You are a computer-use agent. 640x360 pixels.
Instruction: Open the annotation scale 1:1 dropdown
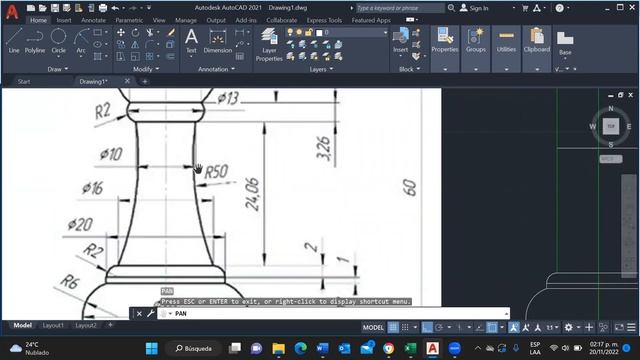(552, 327)
